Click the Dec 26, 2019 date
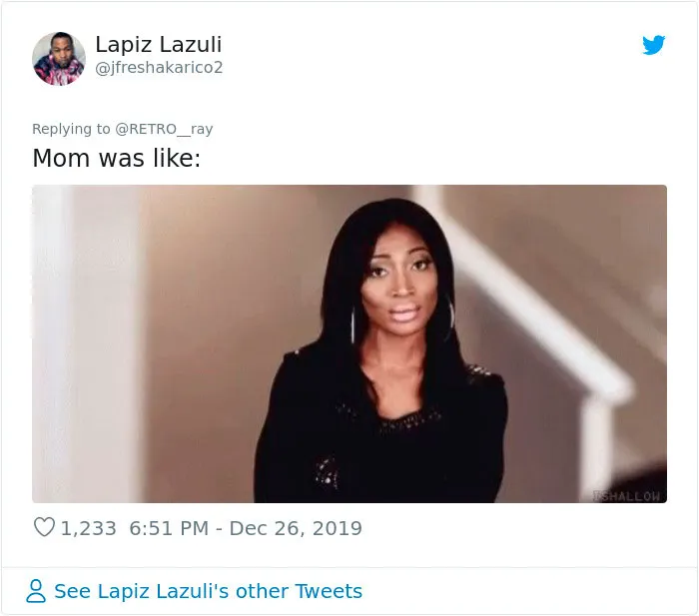Viewport: 699px width, 616px height. point(296,528)
